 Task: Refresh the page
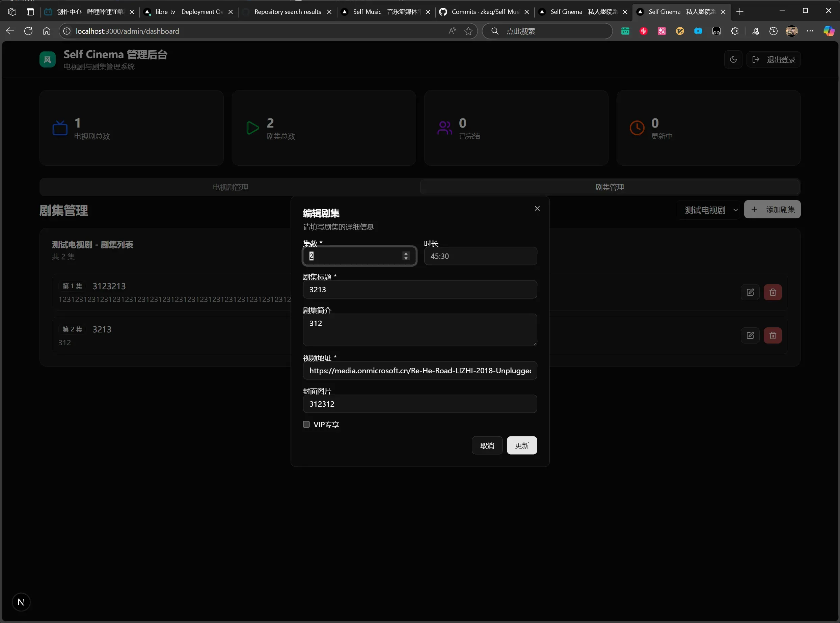[x=28, y=31]
